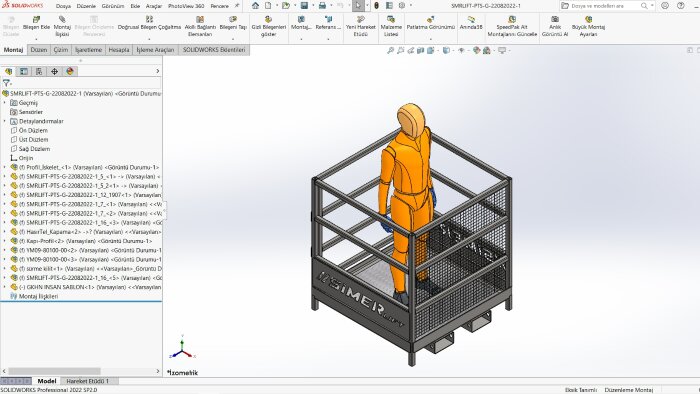Expand the Kapı-Profil<2> component node
Image resolution: width=700 pixels, height=394 pixels.
tap(4, 241)
